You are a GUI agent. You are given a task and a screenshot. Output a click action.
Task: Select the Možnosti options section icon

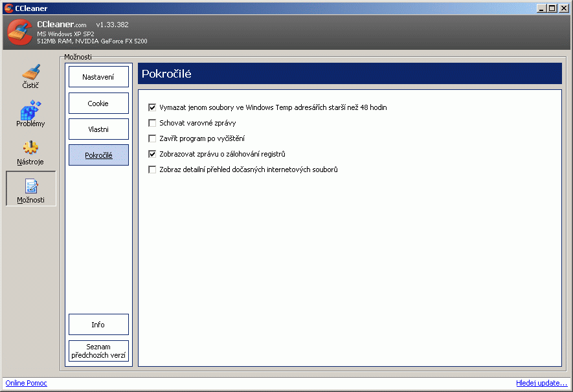click(x=31, y=189)
